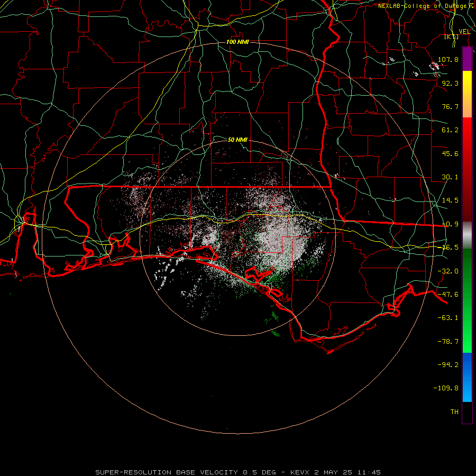Screen dimensions: 476x476
Task: Select the 14.5 legend value
Action: tap(450, 200)
